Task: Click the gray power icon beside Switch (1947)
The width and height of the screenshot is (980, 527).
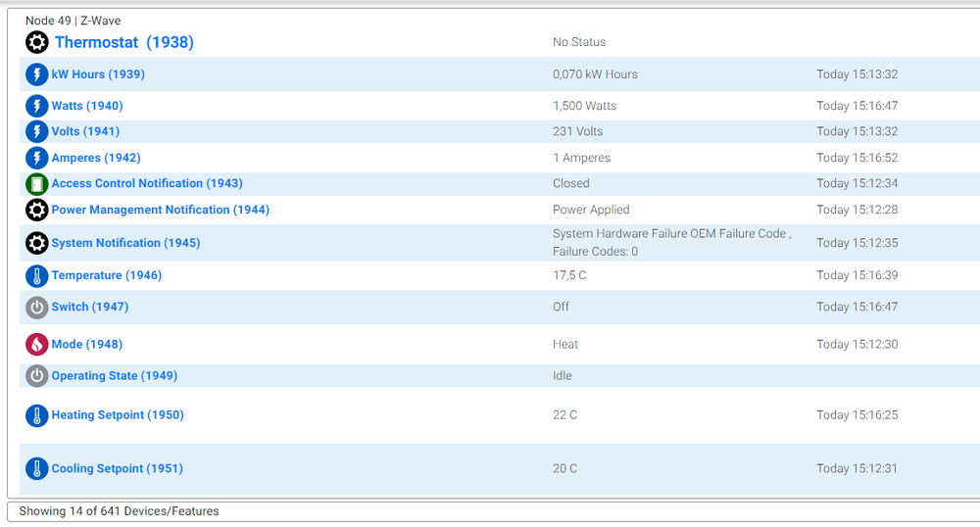Action: 36,308
